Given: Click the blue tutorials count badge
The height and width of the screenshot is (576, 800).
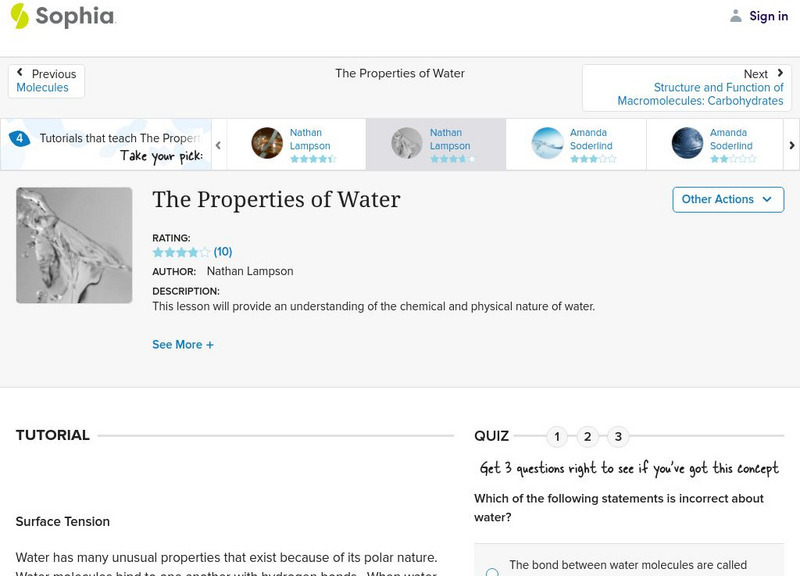Looking at the screenshot, I should point(19,139).
